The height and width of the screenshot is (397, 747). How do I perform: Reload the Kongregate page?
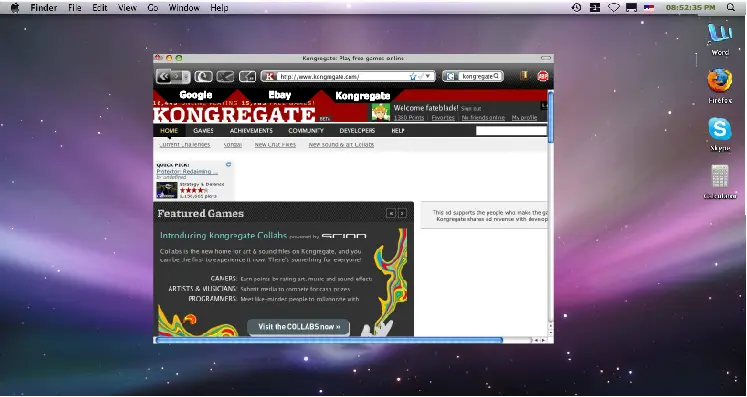pyautogui.click(x=203, y=76)
